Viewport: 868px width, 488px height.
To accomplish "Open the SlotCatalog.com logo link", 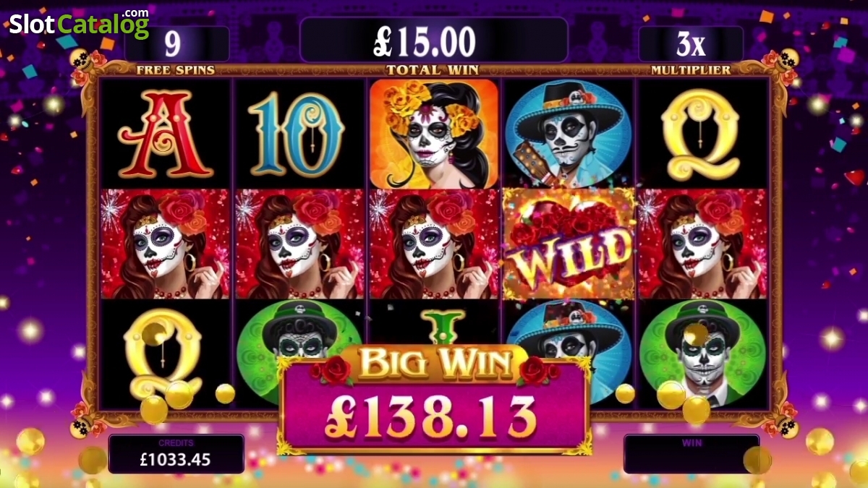I will coord(80,23).
